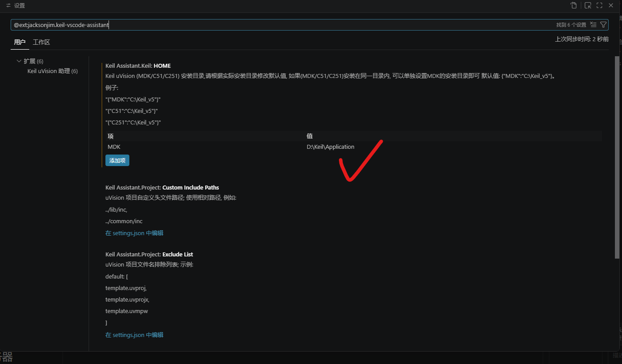Click the 设置 tab icon at top left

(x=8, y=6)
